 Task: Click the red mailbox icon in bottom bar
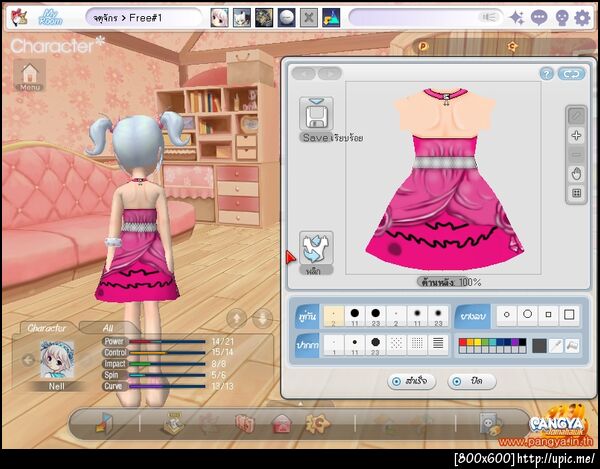tap(282, 424)
